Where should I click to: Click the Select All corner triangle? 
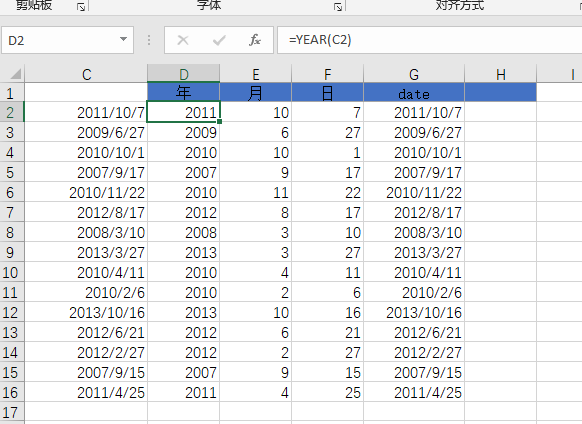pyautogui.click(x=15, y=74)
